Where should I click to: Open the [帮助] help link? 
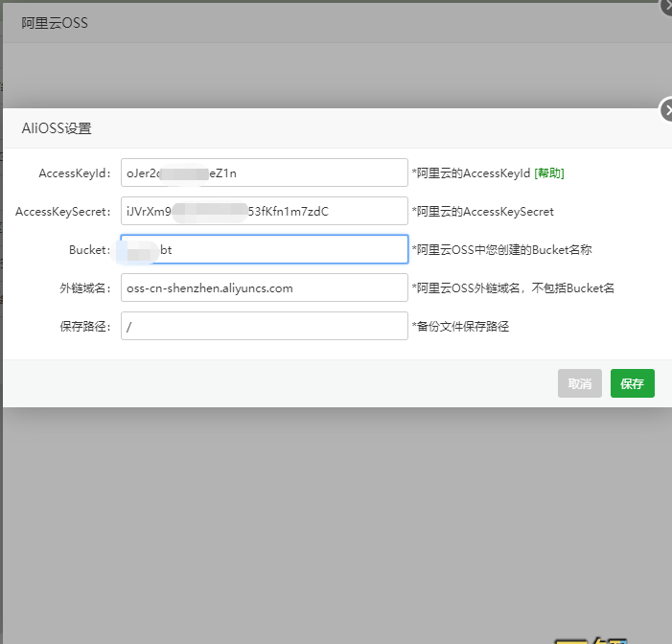point(549,173)
